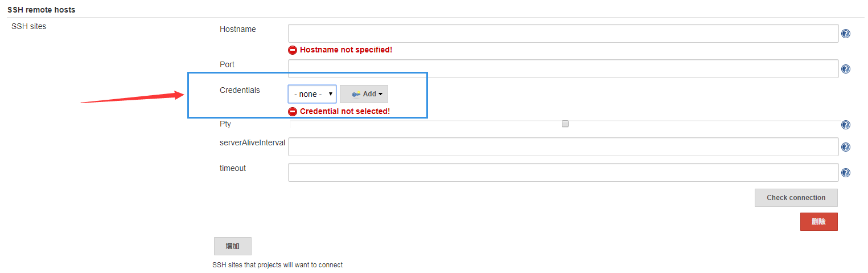Click the Credential not selected error icon
This screenshot has width=868, height=273.
coord(293,112)
